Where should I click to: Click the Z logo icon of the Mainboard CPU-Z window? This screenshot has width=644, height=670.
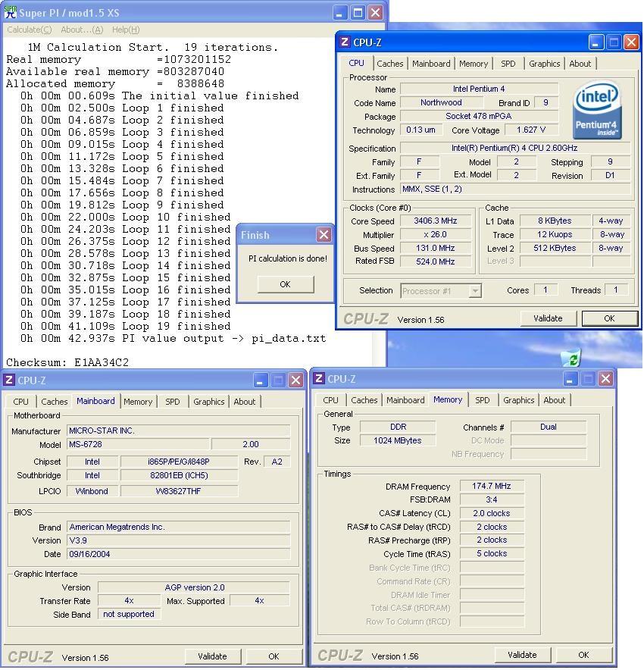pos(9,380)
